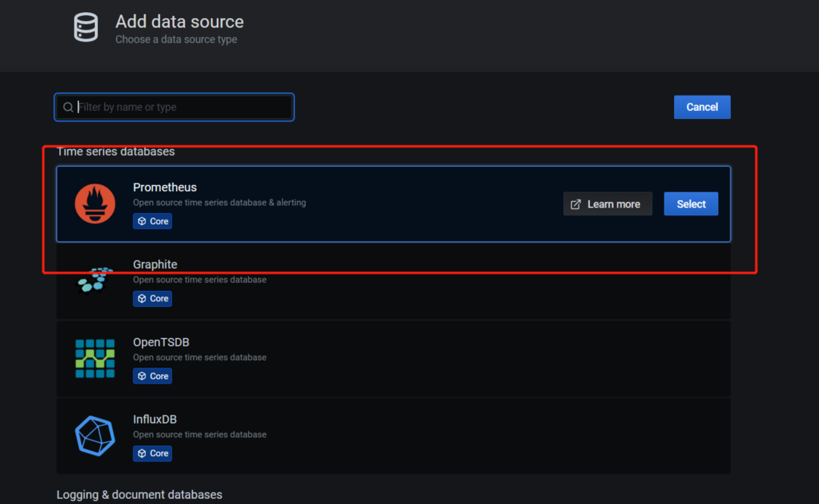Click the Logging & document databases heading
Image resolution: width=819 pixels, height=504 pixels.
pos(140,495)
